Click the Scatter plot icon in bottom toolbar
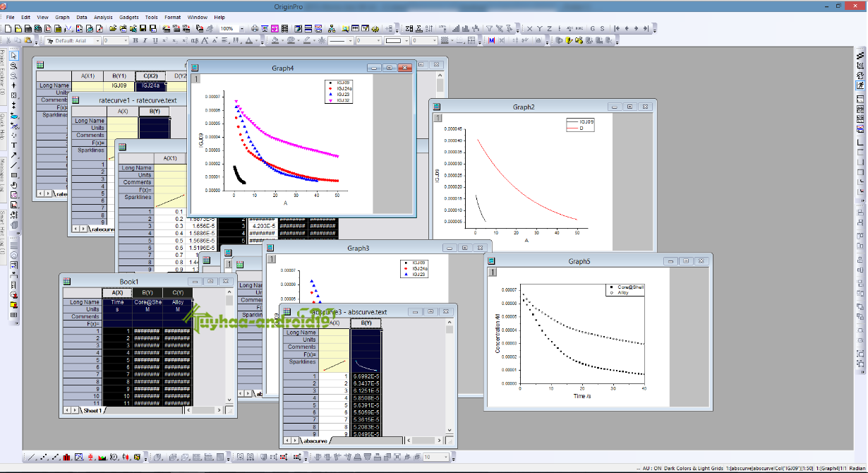Image resolution: width=868 pixels, height=473 pixels. click(x=42, y=457)
